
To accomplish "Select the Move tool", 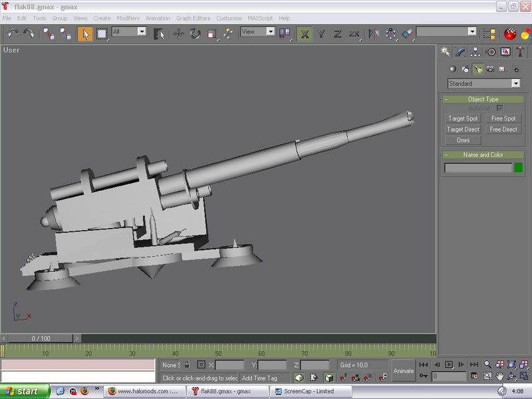I will (x=178, y=34).
